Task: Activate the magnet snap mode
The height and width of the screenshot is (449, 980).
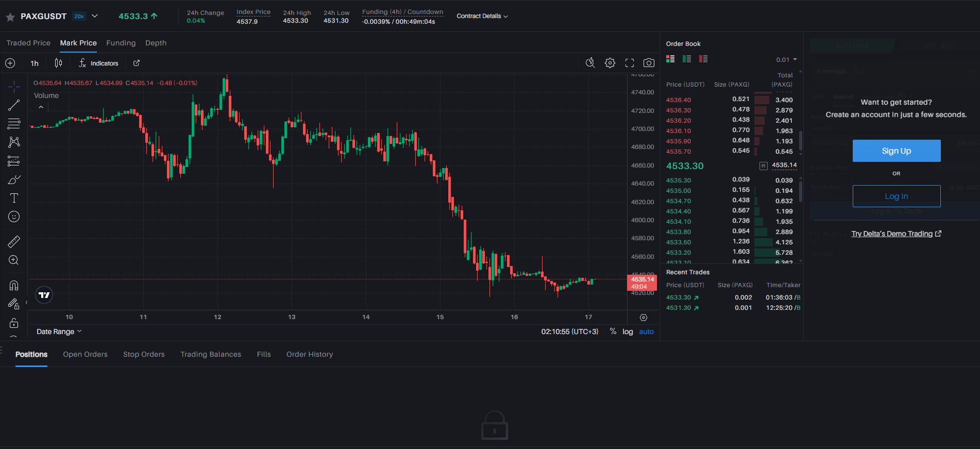Action: [14, 285]
